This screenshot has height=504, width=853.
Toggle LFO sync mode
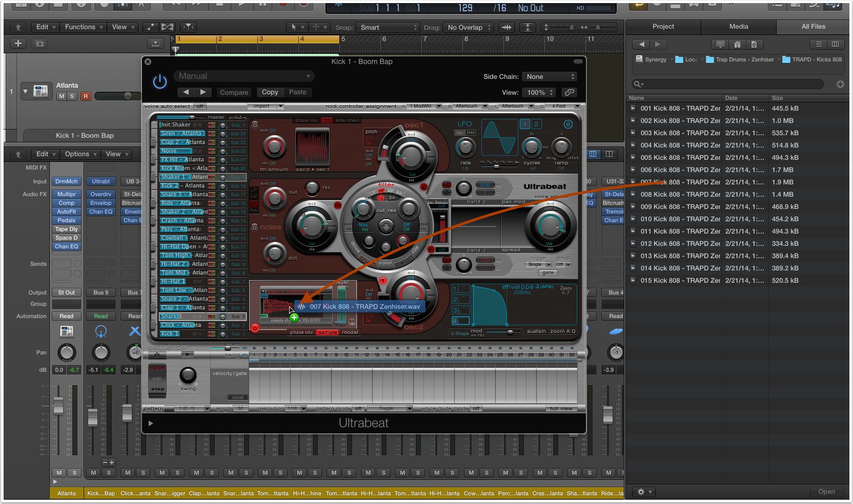click(x=460, y=133)
